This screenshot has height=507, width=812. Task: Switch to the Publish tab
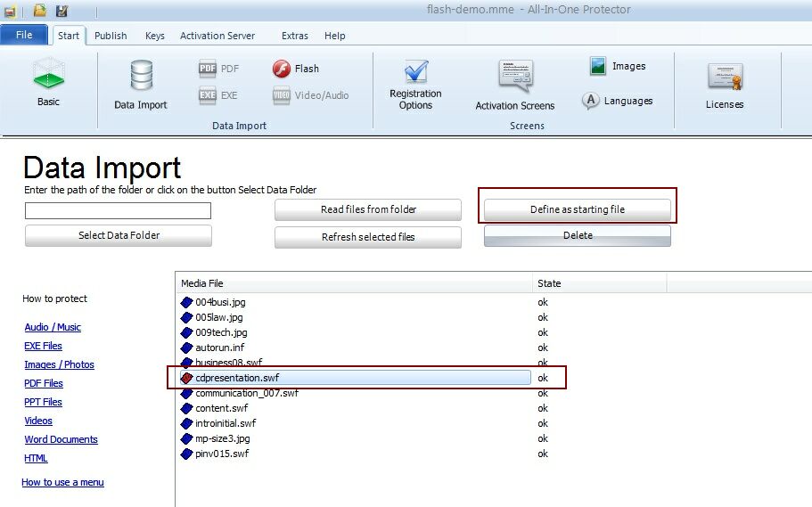point(111,36)
